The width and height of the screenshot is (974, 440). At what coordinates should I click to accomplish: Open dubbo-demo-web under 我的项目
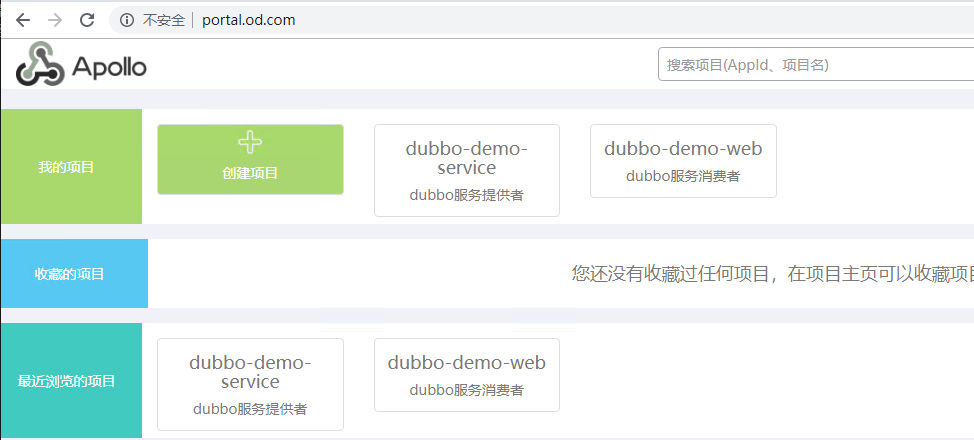point(683,150)
